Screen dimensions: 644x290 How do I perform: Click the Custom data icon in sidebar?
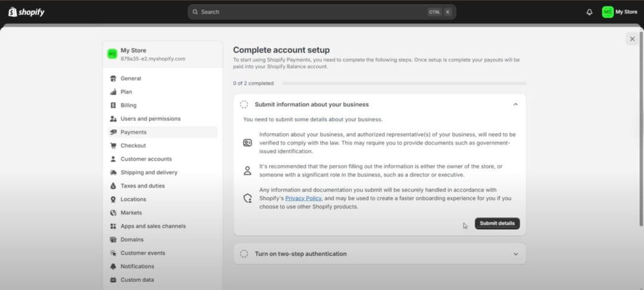point(113,280)
